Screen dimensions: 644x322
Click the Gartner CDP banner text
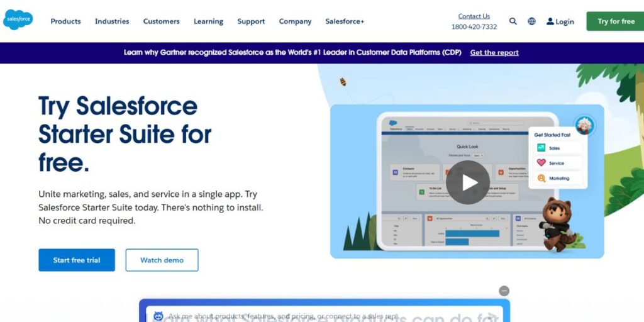292,53
